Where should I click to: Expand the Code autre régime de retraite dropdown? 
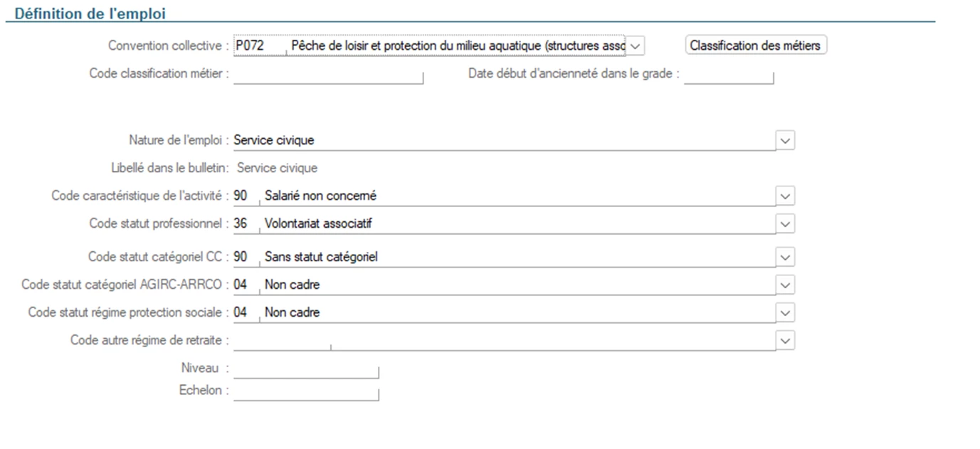click(x=785, y=341)
